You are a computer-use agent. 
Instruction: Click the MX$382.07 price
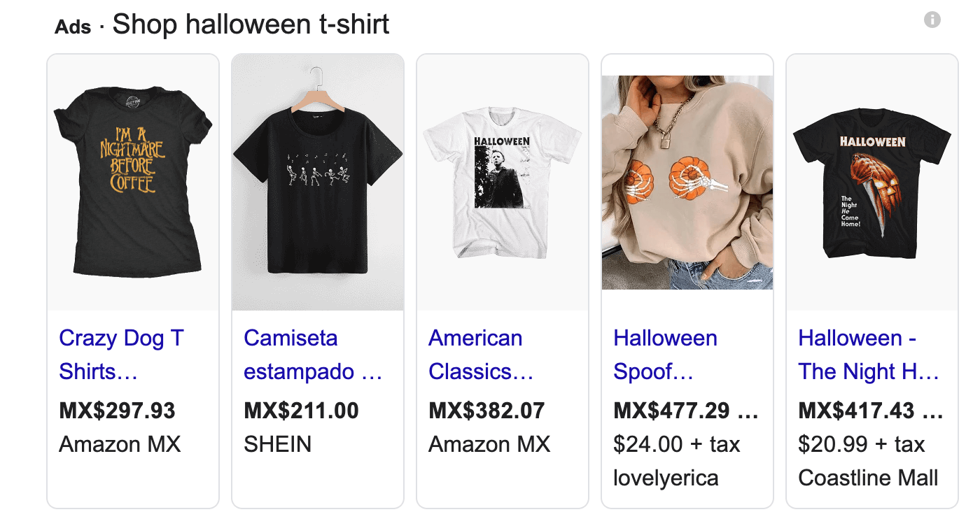point(486,411)
